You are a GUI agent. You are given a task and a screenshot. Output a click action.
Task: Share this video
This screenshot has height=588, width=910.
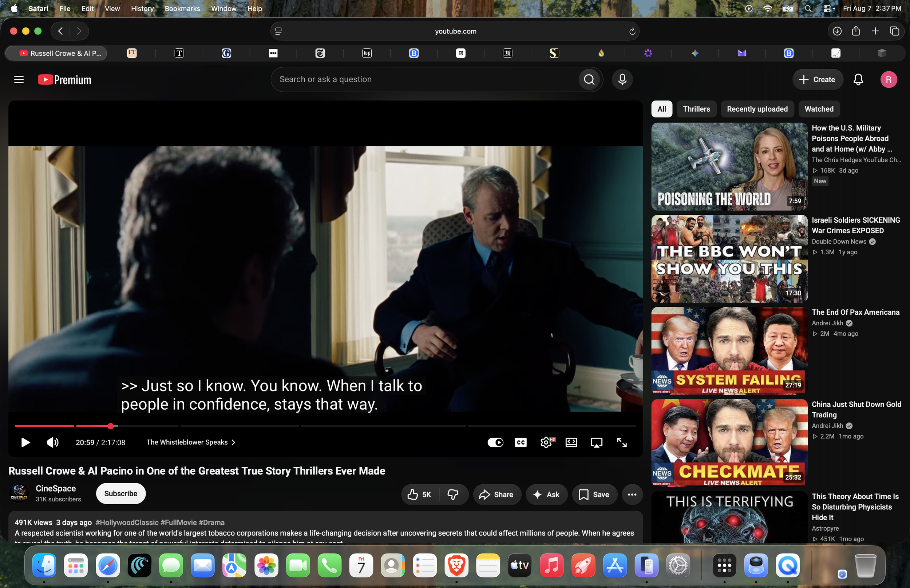pyautogui.click(x=497, y=494)
